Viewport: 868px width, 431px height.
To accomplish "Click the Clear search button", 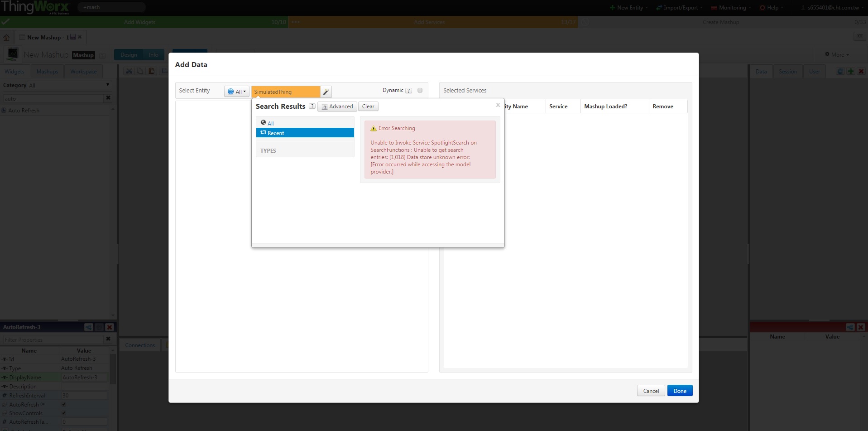I will pyautogui.click(x=368, y=107).
